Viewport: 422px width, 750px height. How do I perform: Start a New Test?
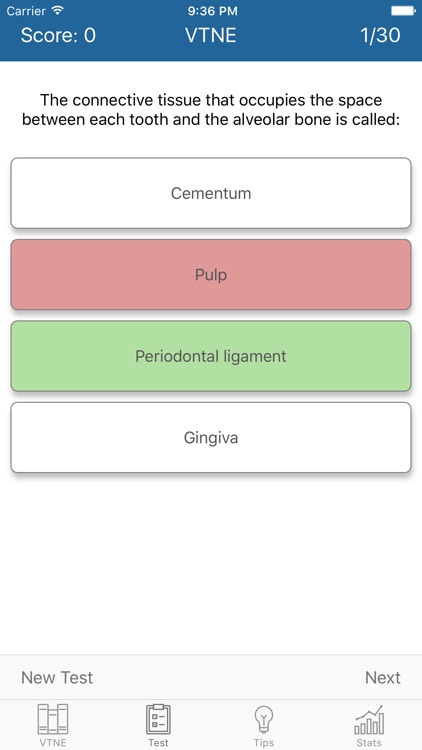[57, 677]
